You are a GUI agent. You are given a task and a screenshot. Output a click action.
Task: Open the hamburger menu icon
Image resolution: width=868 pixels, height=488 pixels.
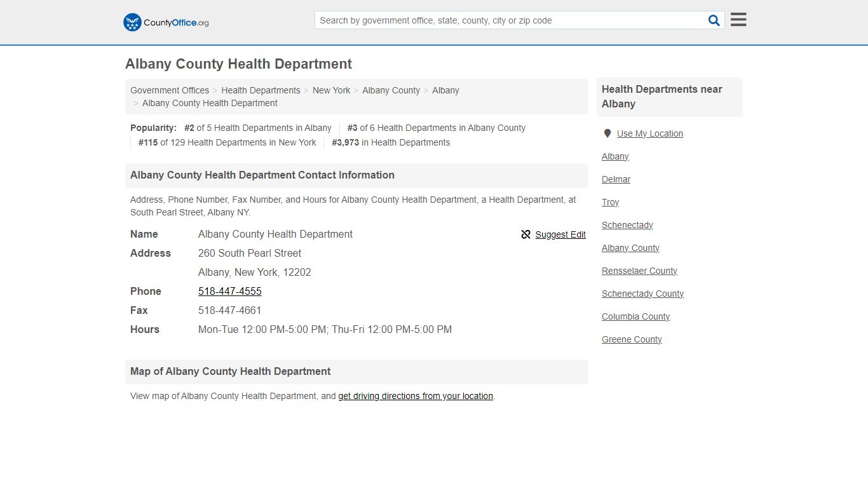(738, 20)
